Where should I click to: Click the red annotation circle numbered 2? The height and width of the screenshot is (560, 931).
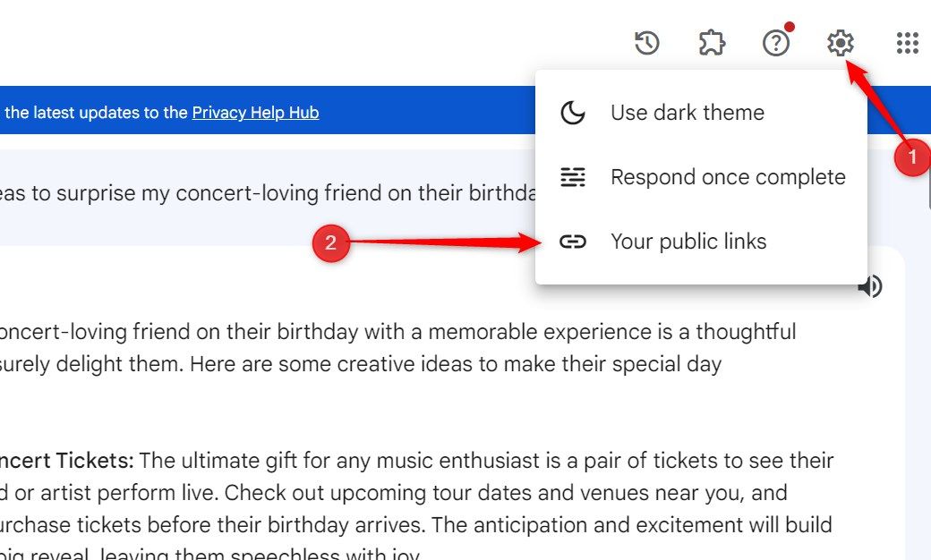330,242
